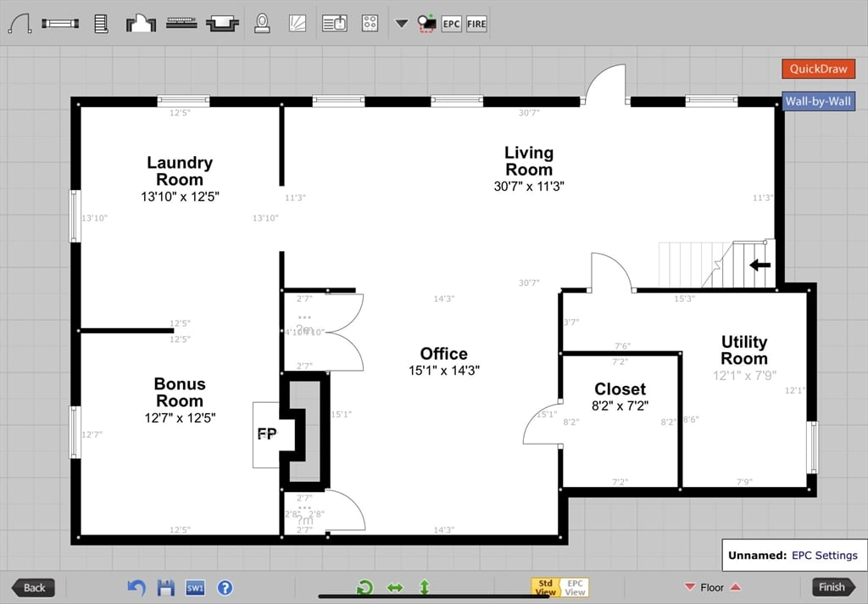Select the stairs drawing tool

(x=102, y=23)
